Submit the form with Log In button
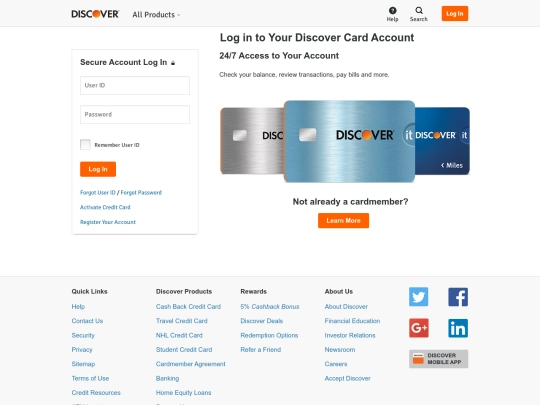 tap(98, 169)
